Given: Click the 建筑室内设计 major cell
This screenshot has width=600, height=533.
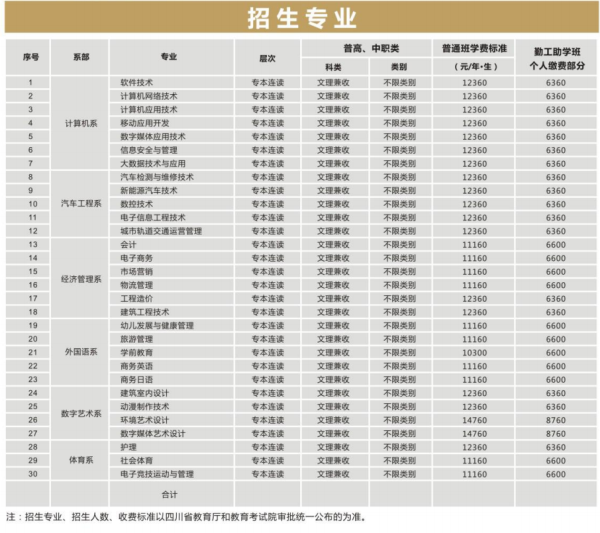Looking at the screenshot, I should click(171, 393).
